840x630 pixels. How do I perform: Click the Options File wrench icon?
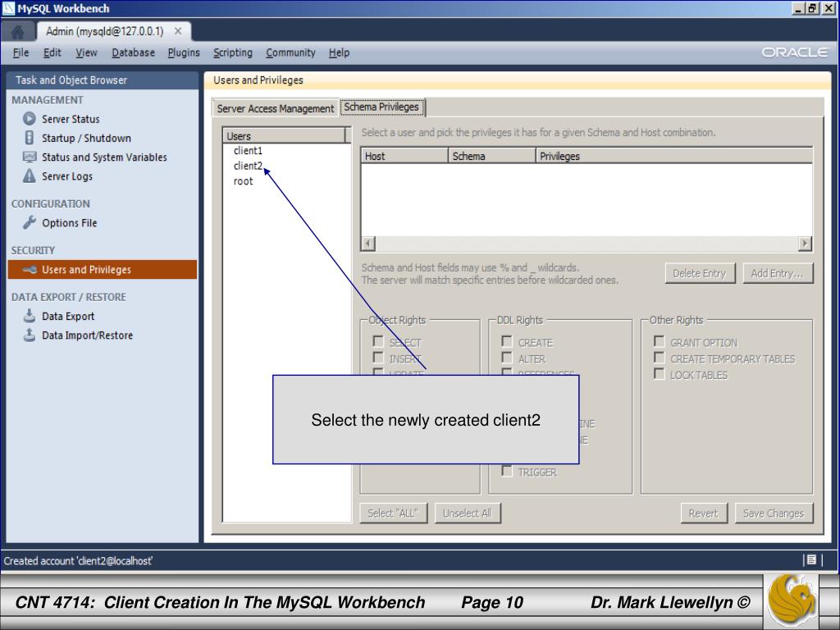pos(30,222)
